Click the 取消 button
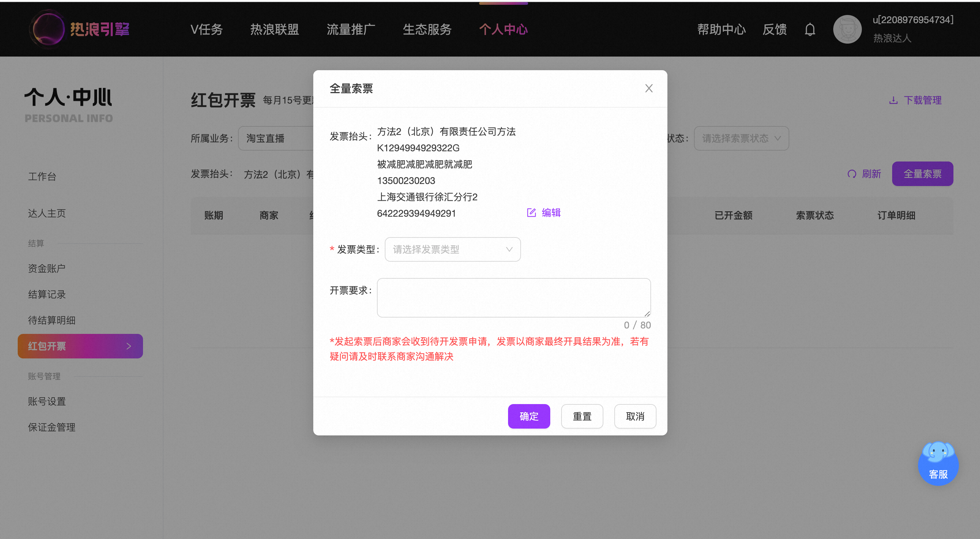This screenshot has height=539, width=980. coord(635,416)
